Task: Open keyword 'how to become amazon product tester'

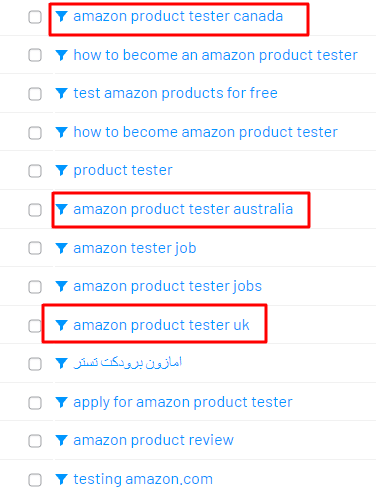Action: click(x=205, y=132)
